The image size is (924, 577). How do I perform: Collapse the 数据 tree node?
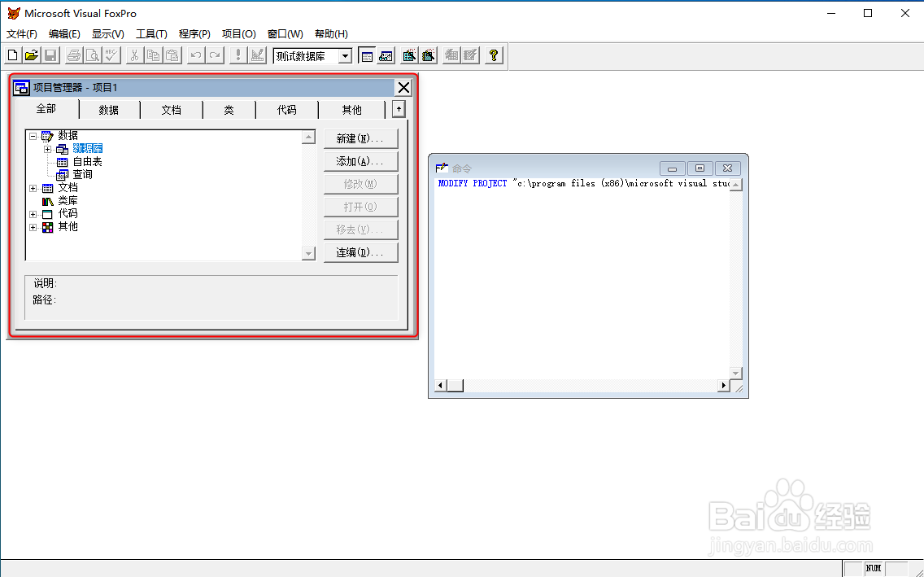click(x=33, y=136)
